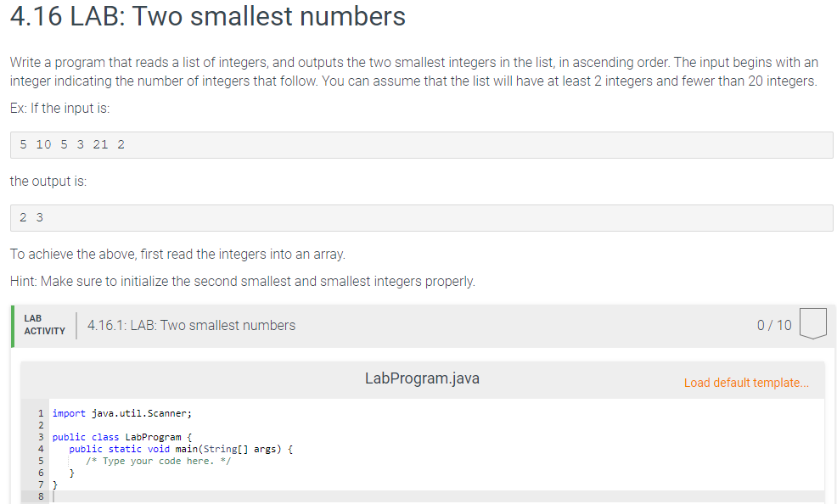Screen dimensions: 837x504
Task: Click closing brace on editor line 6
Action: coord(71,473)
